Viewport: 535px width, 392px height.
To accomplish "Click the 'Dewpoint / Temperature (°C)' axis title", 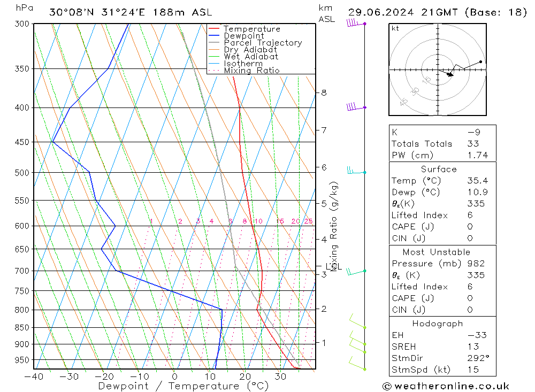I will [183, 386].
